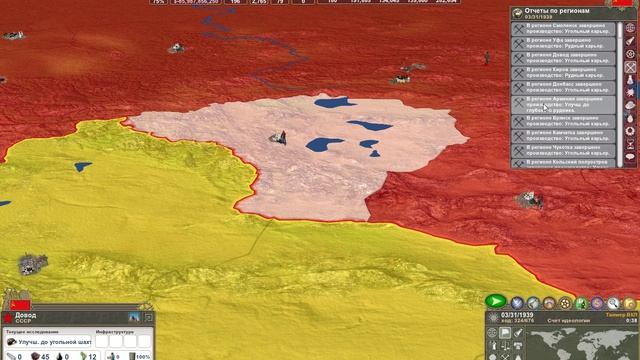Open the purple round button
The height and width of the screenshot is (360, 640).
click(x=597, y=303)
